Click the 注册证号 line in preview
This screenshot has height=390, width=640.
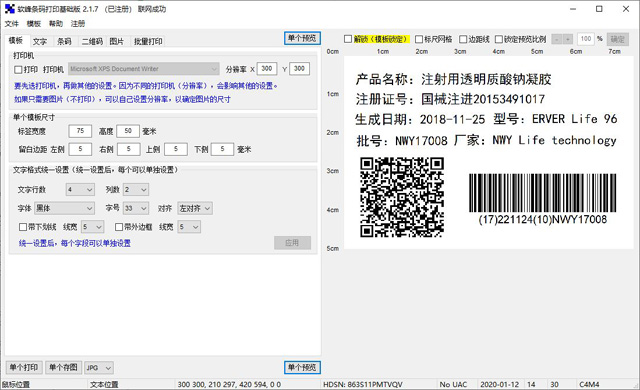pos(450,99)
